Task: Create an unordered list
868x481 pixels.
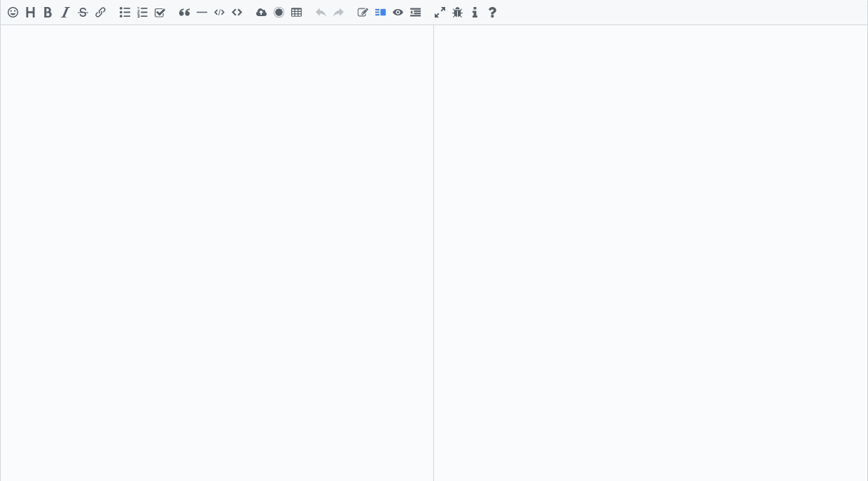Action: coord(125,12)
